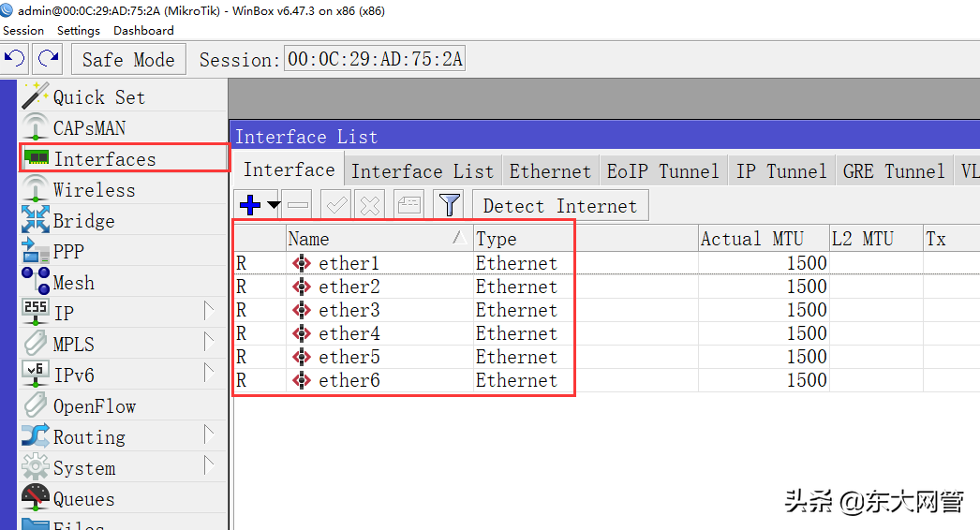Expand the MPLS submenu arrow

(209, 341)
